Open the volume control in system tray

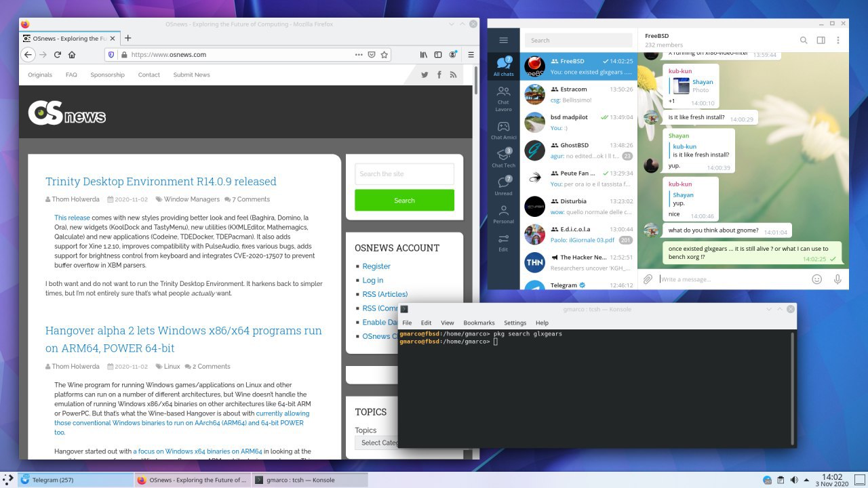(795, 480)
